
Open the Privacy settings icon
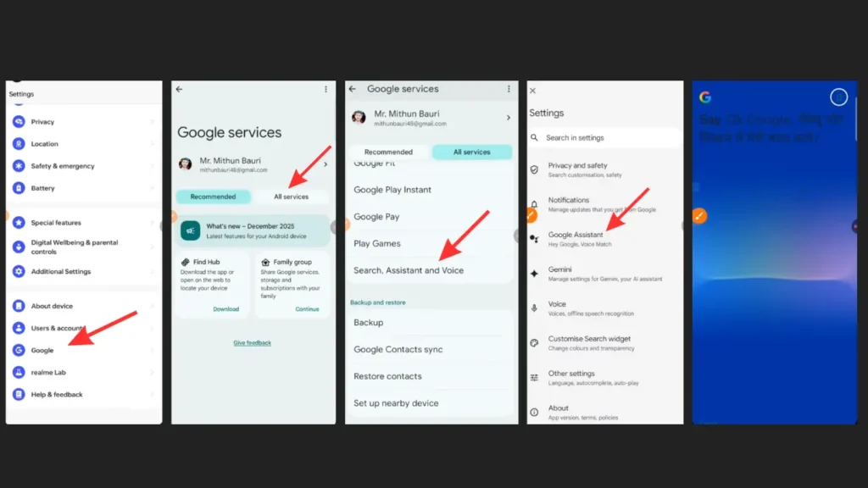coord(19,122)
